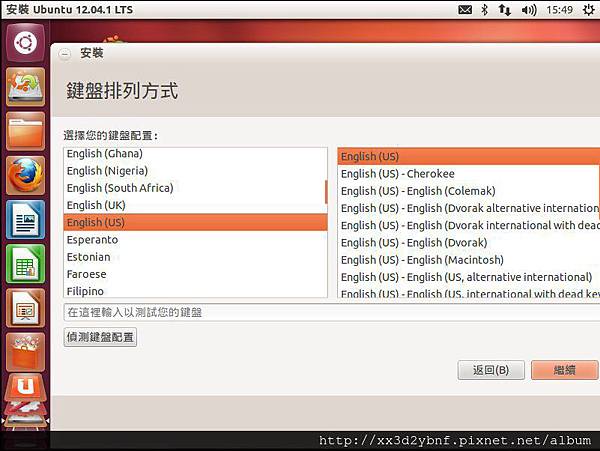The height and width of the screenshot is (451, 600).
Task: Open the mail messaging indicator
Action: (465, 10)
